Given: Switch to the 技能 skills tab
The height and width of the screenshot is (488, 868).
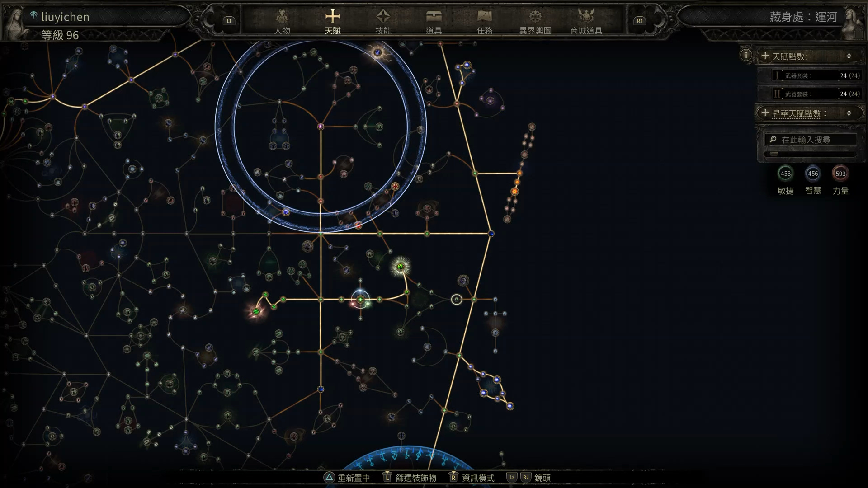Looking at the screenshot, I should (x=383, y=22).
